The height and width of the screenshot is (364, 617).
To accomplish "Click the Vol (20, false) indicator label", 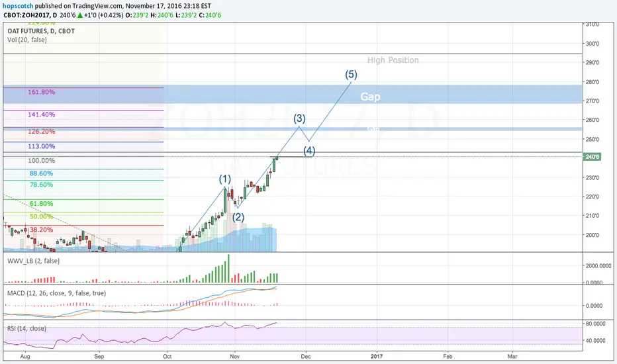I will point(26,40).
